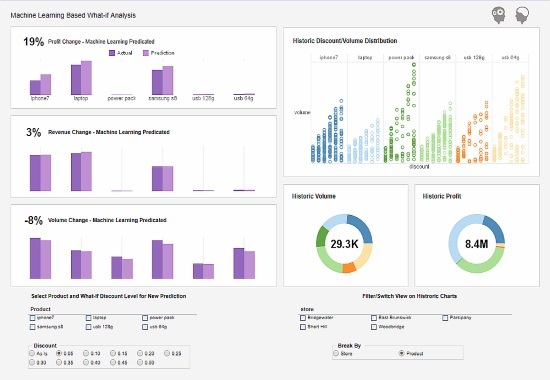Click the 3% revenue change value
The image size is (550, 380).
tap(33, 132)
